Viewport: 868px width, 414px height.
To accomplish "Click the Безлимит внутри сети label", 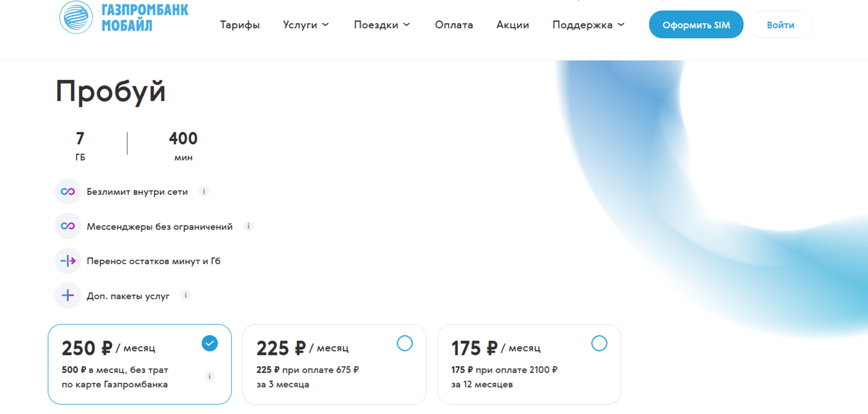I will 137,192.
